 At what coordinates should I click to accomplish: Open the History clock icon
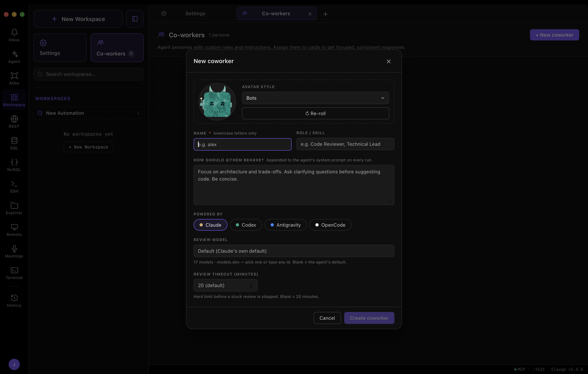pos(14,298)
